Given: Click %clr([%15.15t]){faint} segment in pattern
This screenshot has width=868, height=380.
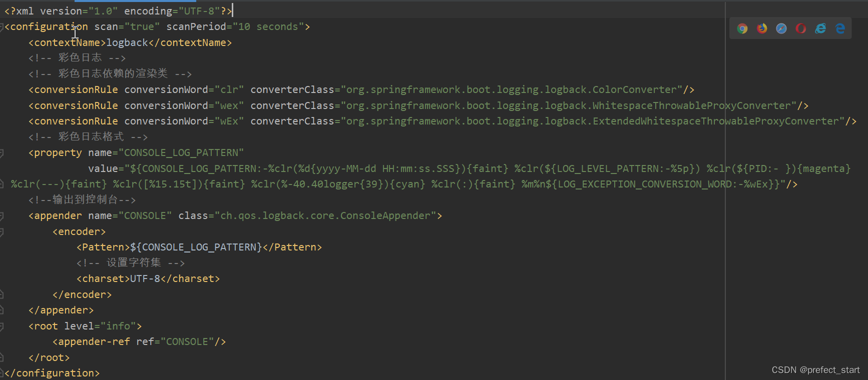Looking at the screenshot, I should [x=179, y=184].
